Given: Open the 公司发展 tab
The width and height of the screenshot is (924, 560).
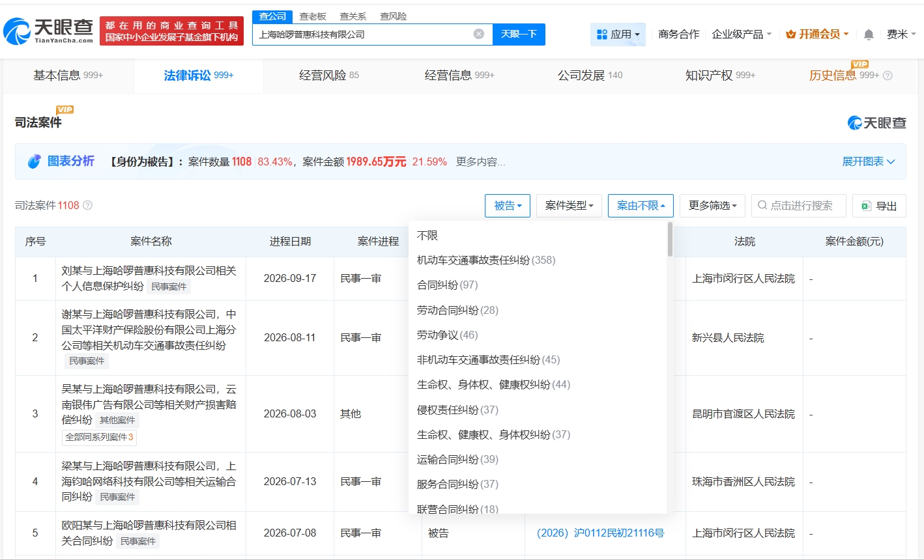Looking at the screenshot, I should click(590, 76).
